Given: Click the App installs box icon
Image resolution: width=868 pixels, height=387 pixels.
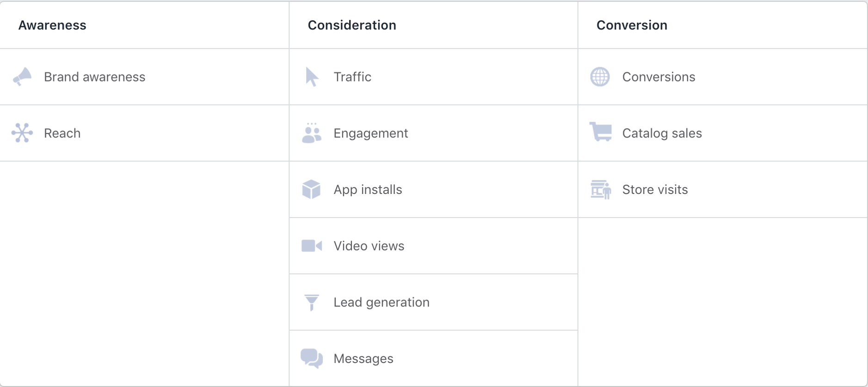Looking at the screenshot, I should tap(311, 189).
